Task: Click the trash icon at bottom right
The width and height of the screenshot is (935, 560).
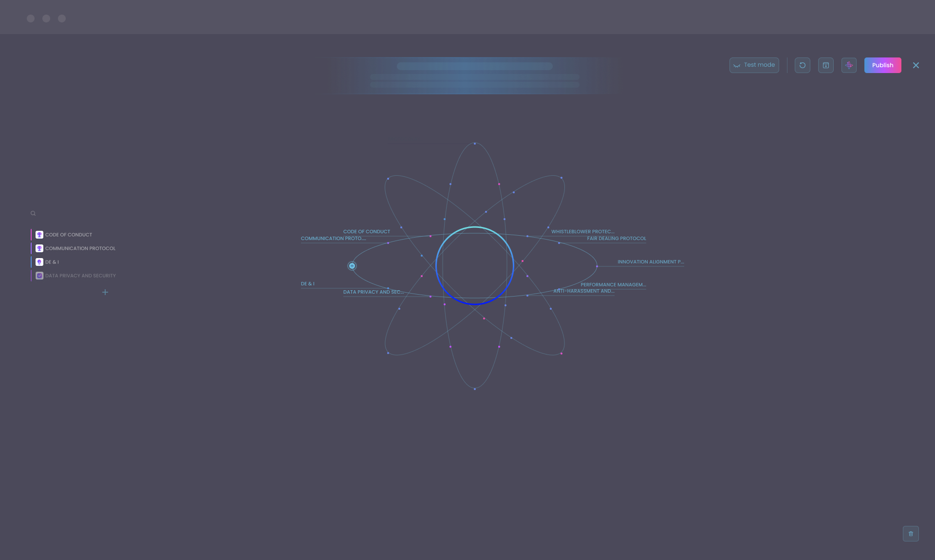Action: [x=910, y=533]
